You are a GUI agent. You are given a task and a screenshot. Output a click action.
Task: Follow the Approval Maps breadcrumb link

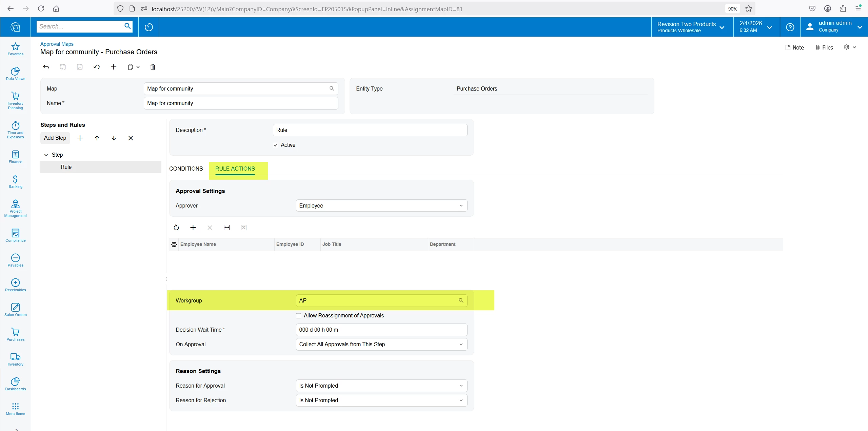[57, 44]
